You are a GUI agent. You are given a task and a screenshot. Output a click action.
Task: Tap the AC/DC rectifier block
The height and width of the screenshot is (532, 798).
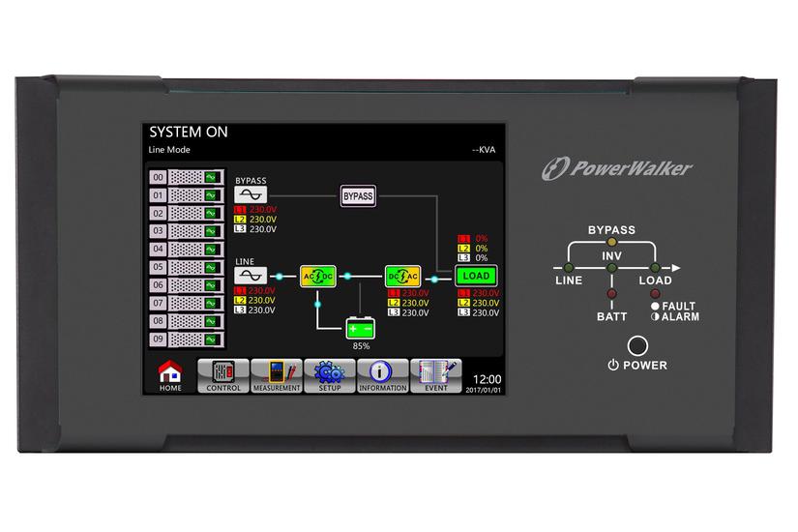[x=317, y=276]
